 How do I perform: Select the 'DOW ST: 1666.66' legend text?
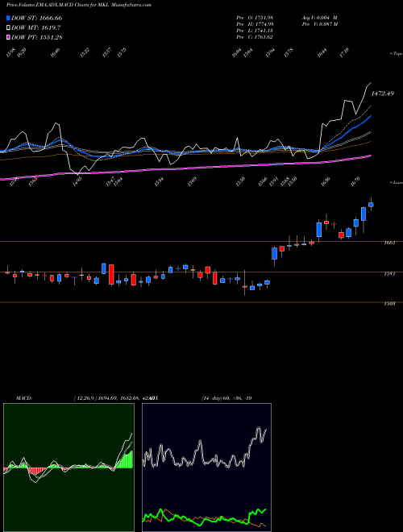coord(36,18)
